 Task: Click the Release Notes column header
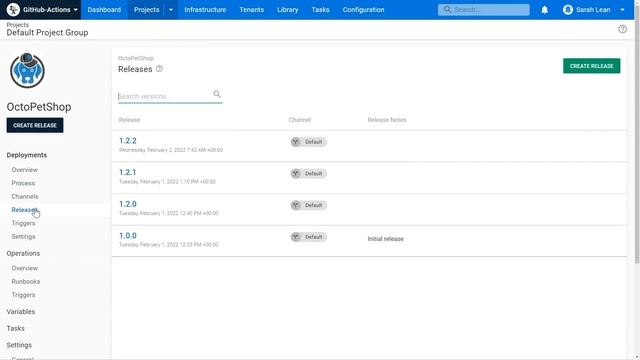(x=387, y=120)
